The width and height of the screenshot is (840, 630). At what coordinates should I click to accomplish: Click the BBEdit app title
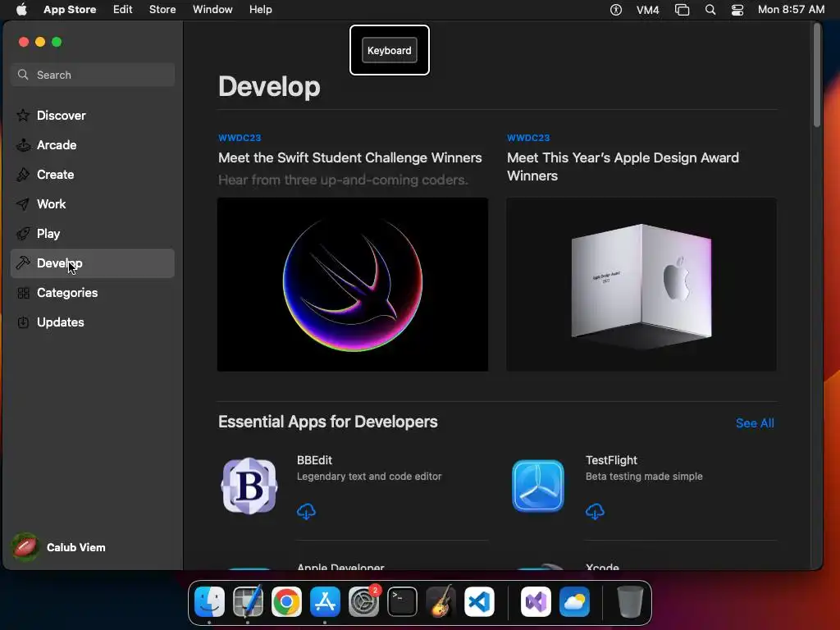click(x=314, y=460)
